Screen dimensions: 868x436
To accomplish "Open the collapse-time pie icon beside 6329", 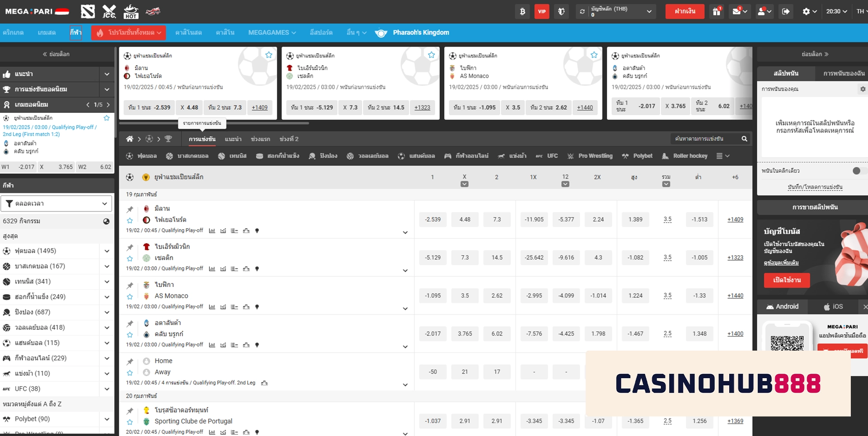I will [x=106, y=221].
